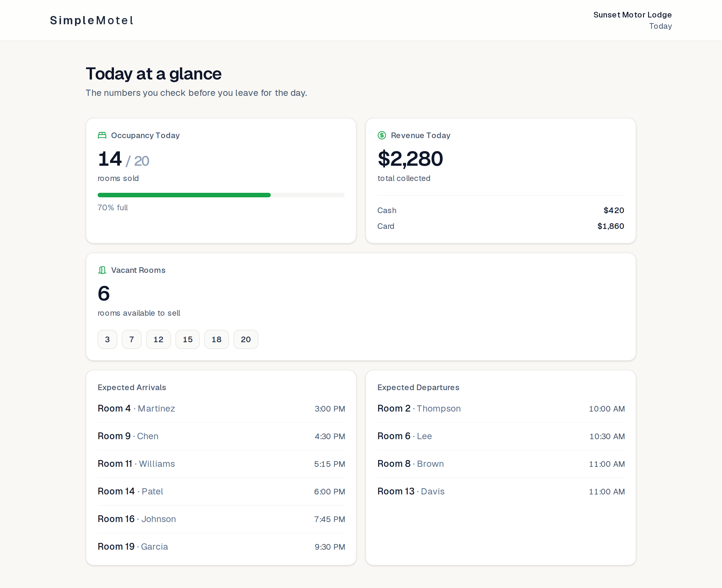Click the 10:30 AM departure time
This screenshot has width=722, height=588.
click(607, 437)
